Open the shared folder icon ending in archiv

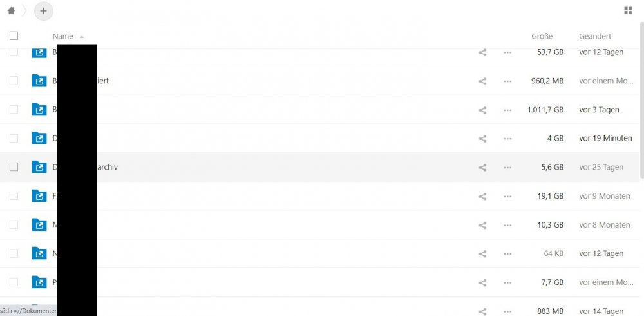point(39,167)
